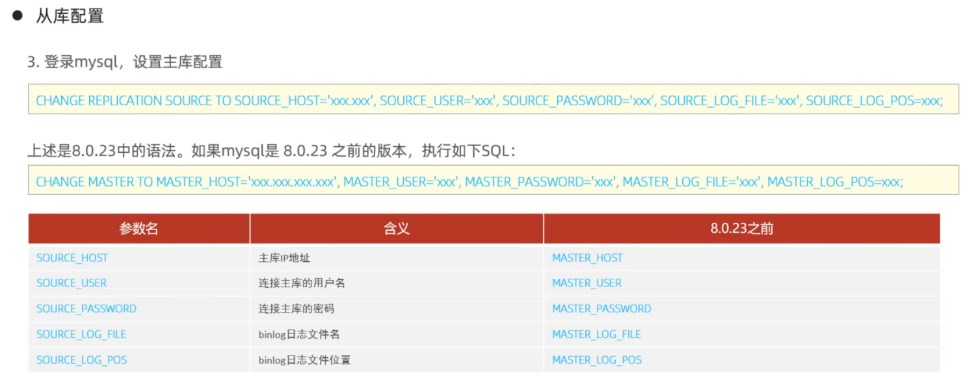Select the CHANGE MASTER TO code box

point(494,180)
